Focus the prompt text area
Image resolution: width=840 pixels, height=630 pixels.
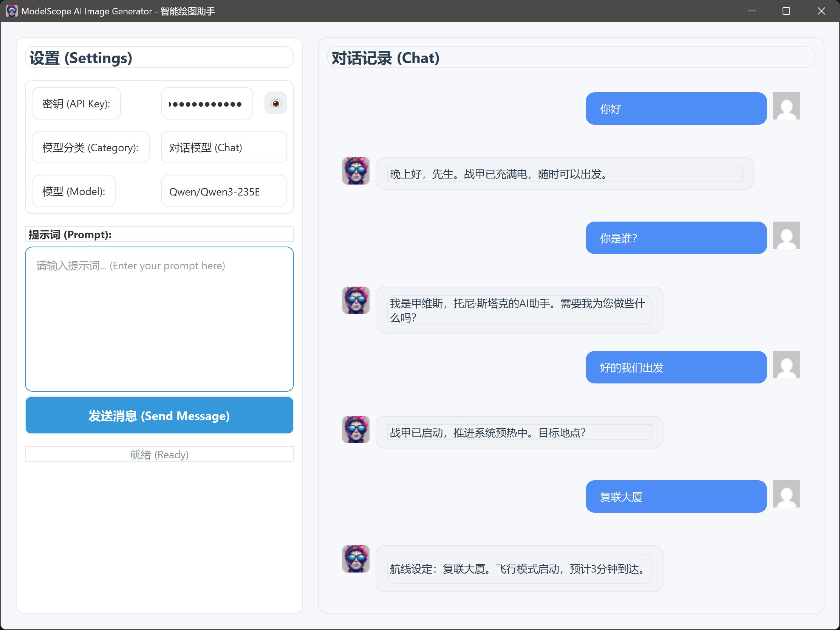(x=159, y=319)
